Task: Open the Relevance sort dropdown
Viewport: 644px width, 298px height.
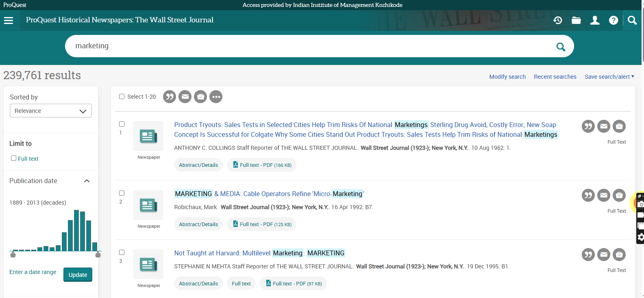Action: (x=51, y=111)
